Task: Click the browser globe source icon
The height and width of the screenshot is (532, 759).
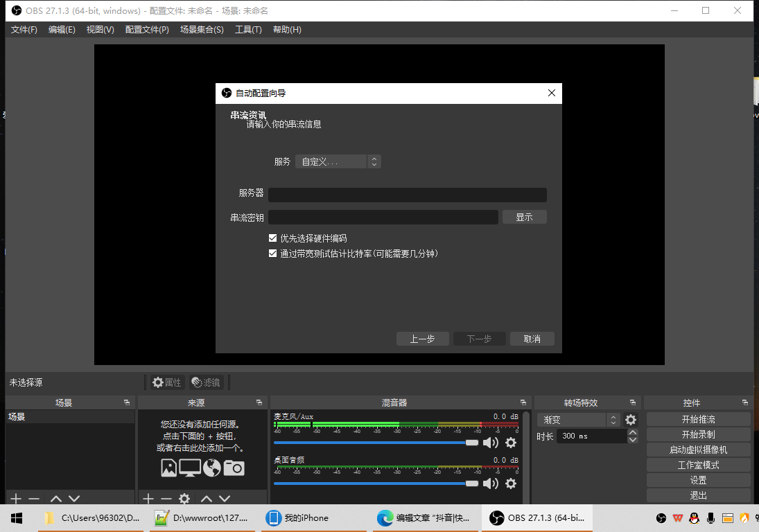Action: coord(212,468)
